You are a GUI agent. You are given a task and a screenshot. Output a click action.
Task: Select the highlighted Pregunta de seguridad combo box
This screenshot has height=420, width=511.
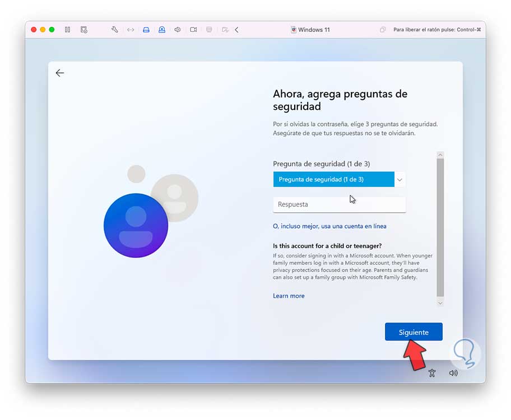point(334,179)
